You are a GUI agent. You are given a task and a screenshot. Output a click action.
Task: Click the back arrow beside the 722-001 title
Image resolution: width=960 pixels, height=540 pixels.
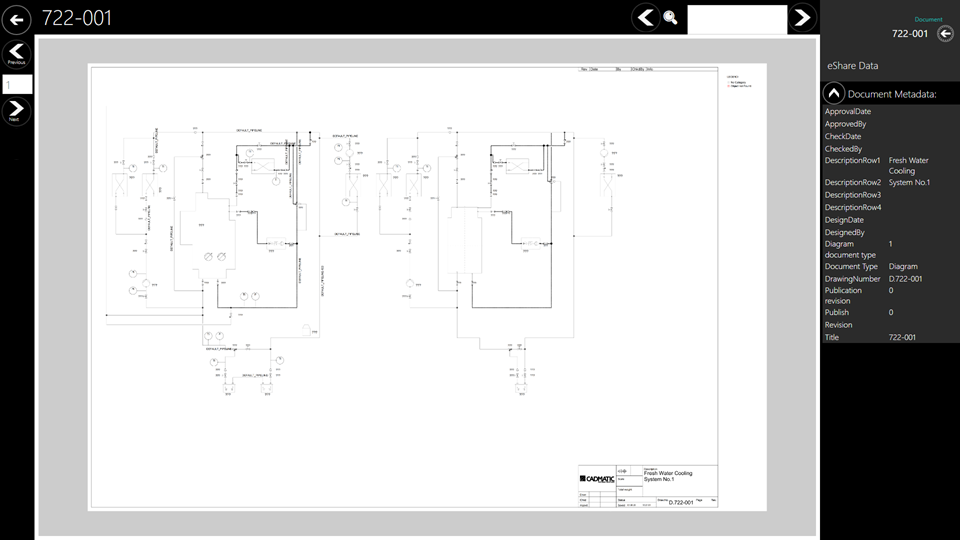coord(17,18)
